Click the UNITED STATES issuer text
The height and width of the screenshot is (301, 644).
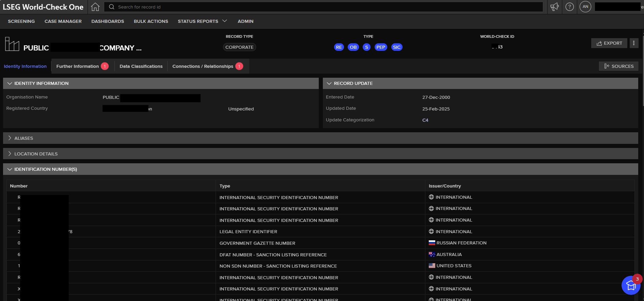pos(454,266)
